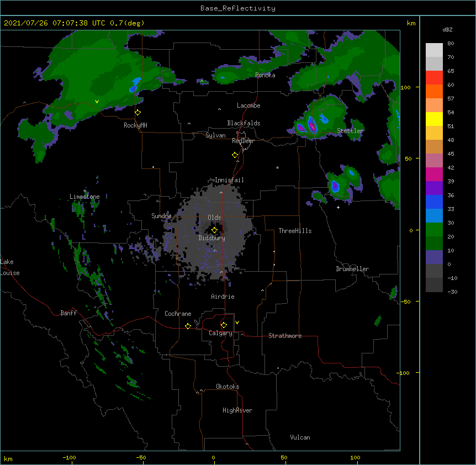Click the dBZ legend heading
The height and width of the screenshot is (465, 476).
447,30
